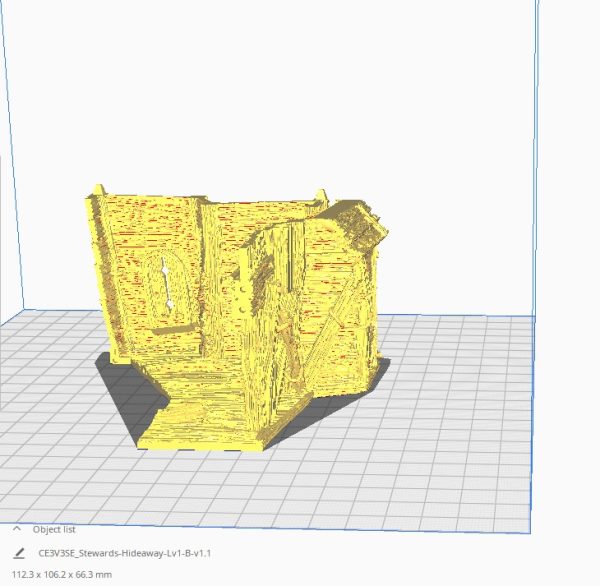
Task: Select CE3V3SE_Stewards-Hideaway-Lv1-B-v1.1 object name
Action: coord(125,553)
